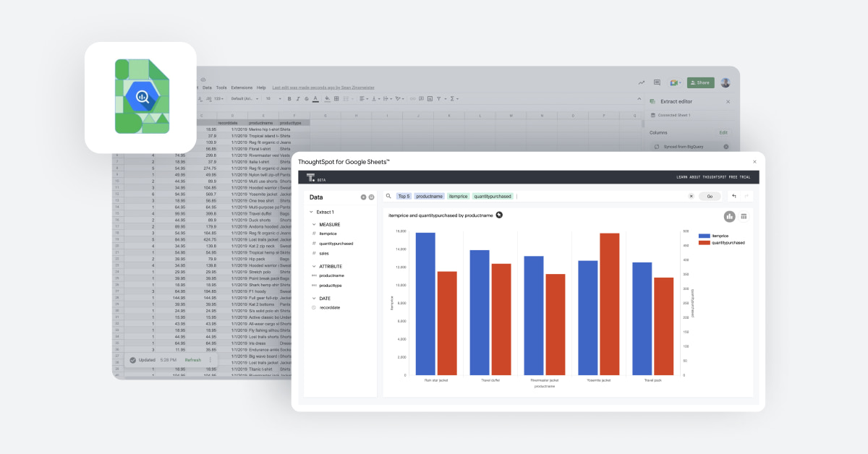Click the filter icon in Sheets toolbar

point(439,98)
